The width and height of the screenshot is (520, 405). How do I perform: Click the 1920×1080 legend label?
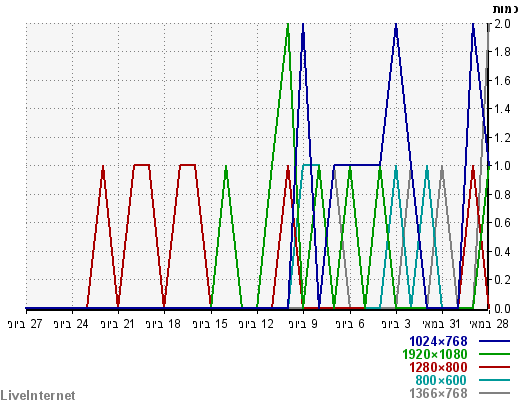click(435, 354)
